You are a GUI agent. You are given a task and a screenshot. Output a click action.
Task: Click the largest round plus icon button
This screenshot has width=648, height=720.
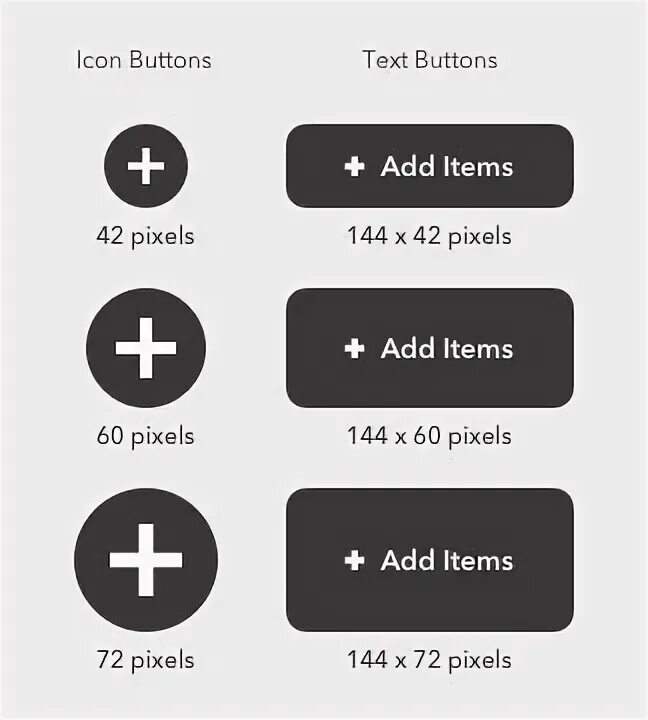pos(146,560)
